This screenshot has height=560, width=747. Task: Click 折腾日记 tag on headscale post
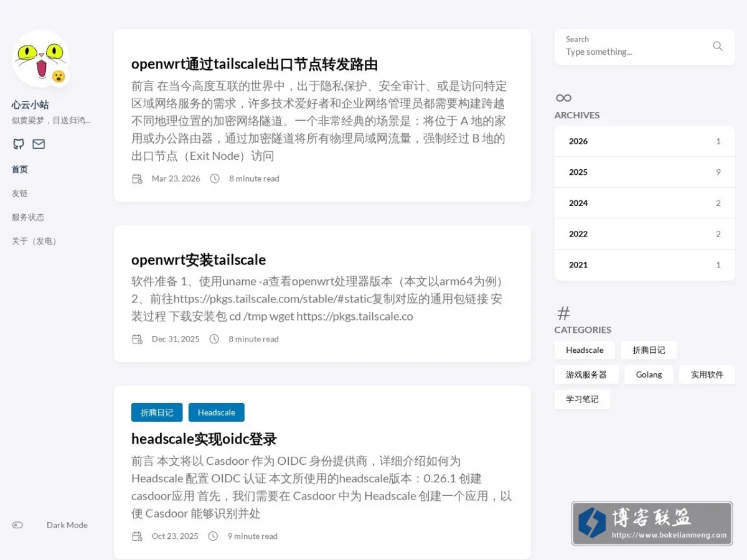click(157, 413)
